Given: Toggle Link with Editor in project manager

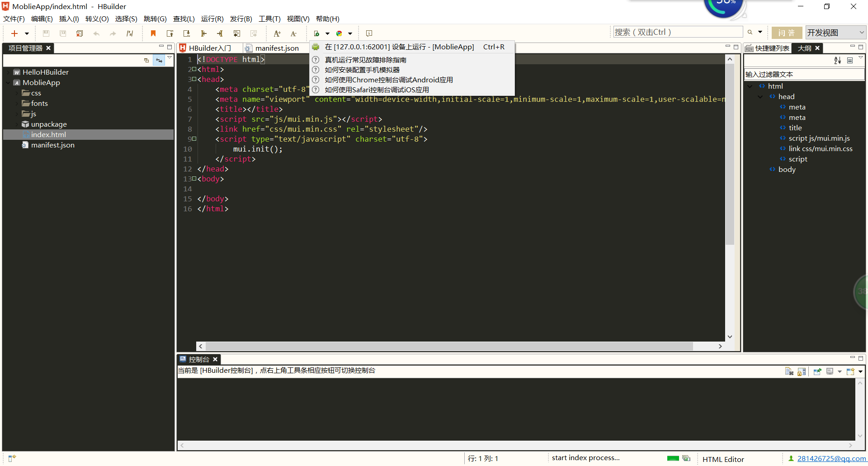Looking at the screenshot, I should 159,60.
